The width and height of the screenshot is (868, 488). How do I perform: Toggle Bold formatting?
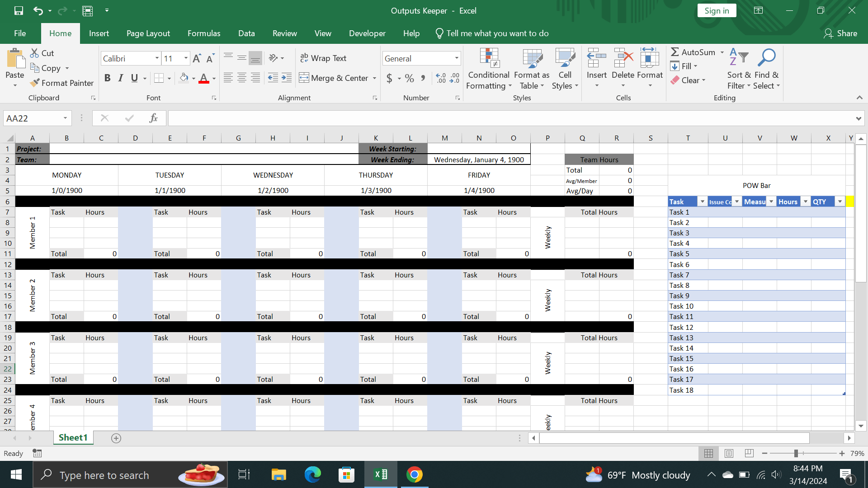pyautogui.click(x=107, y=78)
